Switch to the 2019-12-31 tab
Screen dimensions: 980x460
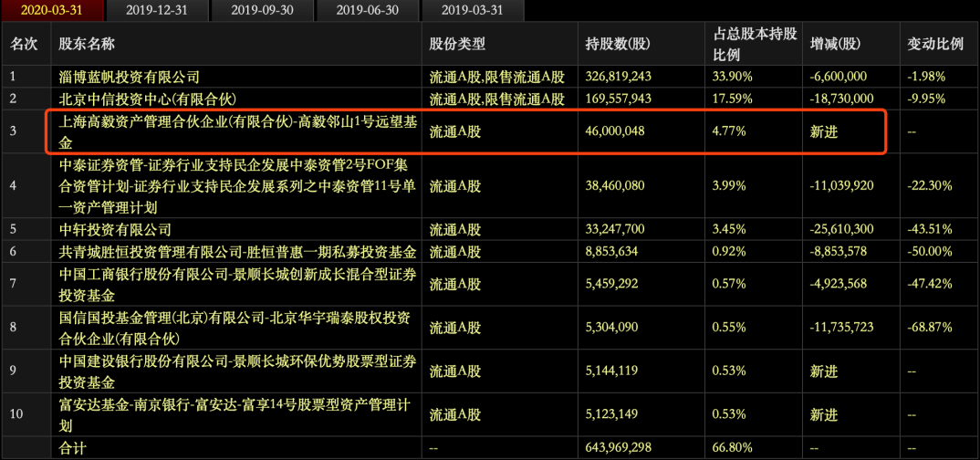pyautogui.click(x=156, y=11)
